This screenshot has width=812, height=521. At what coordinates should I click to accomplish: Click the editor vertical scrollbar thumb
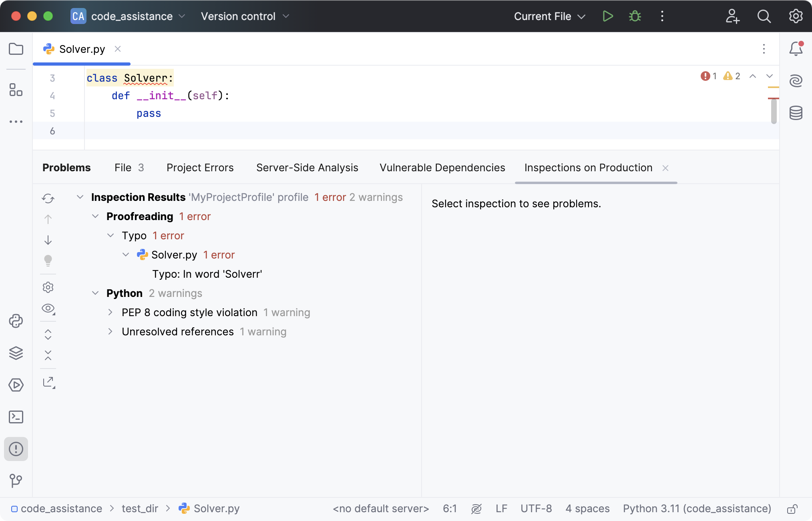(x=774, y=111)
